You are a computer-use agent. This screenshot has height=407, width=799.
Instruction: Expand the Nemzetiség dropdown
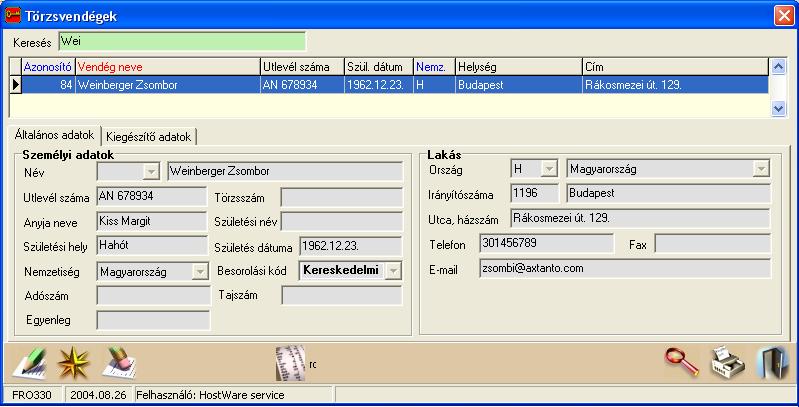[199, 272]
